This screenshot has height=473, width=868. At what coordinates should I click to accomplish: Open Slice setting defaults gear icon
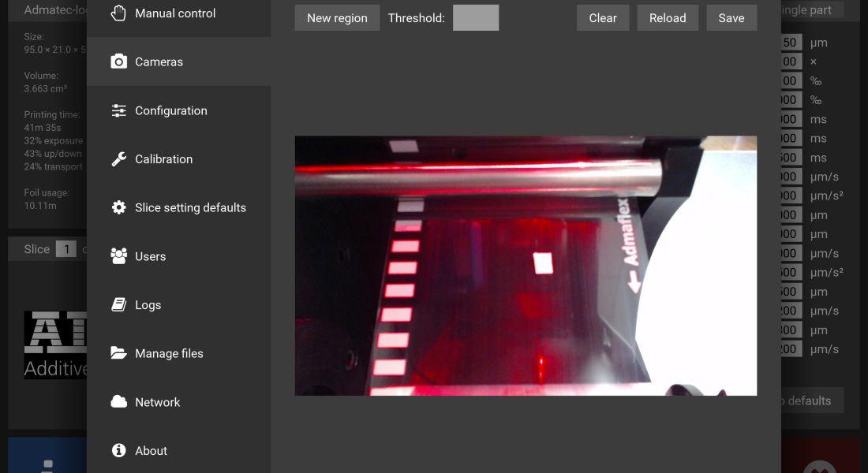118,208
